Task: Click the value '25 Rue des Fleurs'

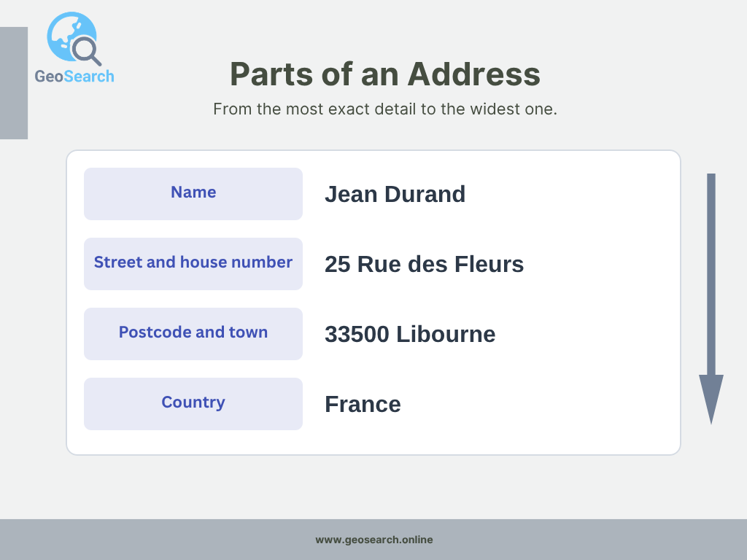Action: [x=424, y=264]
